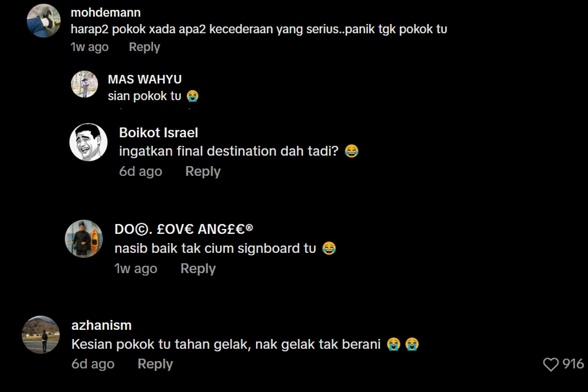
Task: Open the Boikot Israel username link
Action: (x=159, y=133)
